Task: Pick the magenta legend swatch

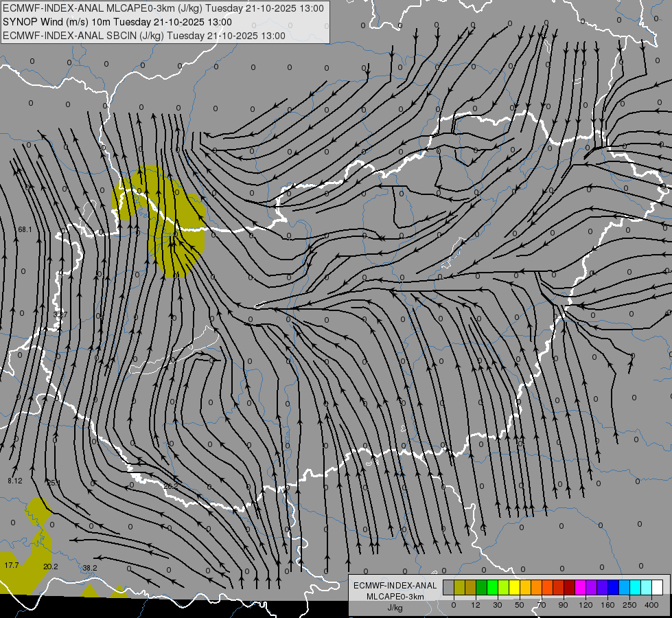Action: click(x=581, y=588)
